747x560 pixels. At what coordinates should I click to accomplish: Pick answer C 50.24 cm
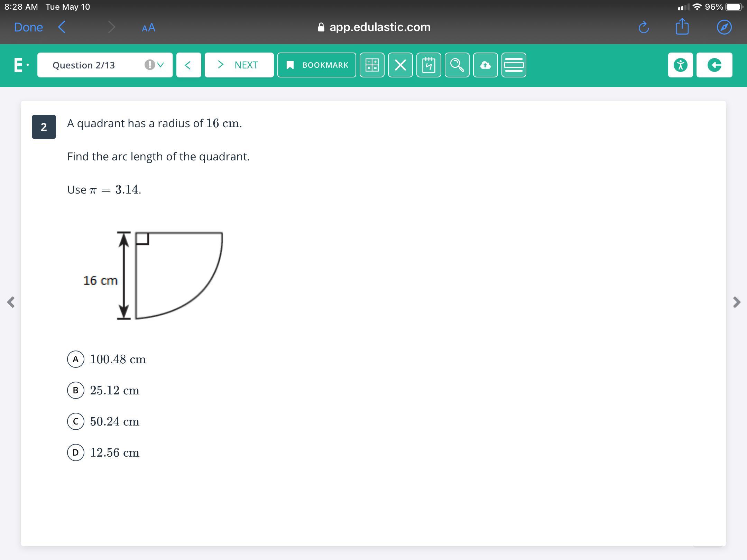point(76,421)
